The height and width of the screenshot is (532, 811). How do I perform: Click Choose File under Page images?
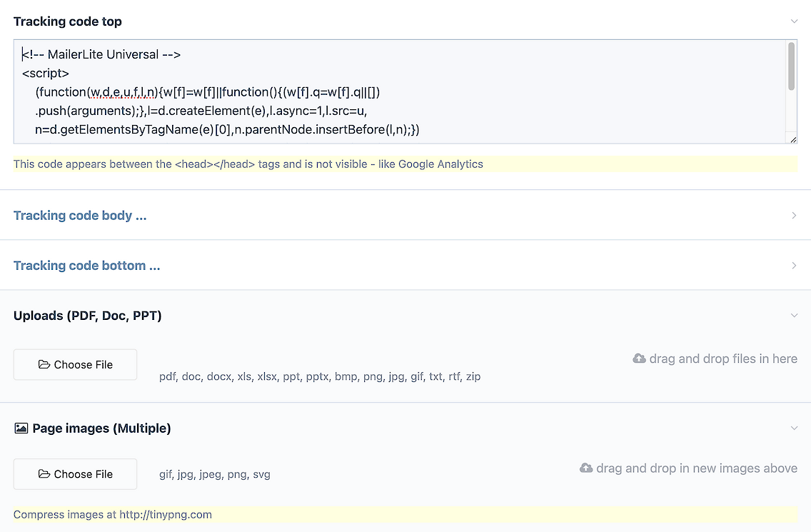tap(75, 474)
